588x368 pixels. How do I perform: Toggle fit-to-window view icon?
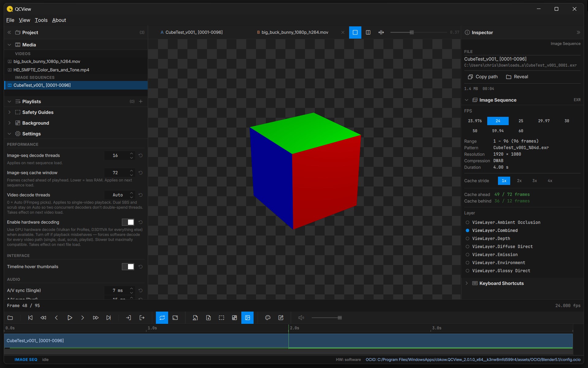(175, 318)
